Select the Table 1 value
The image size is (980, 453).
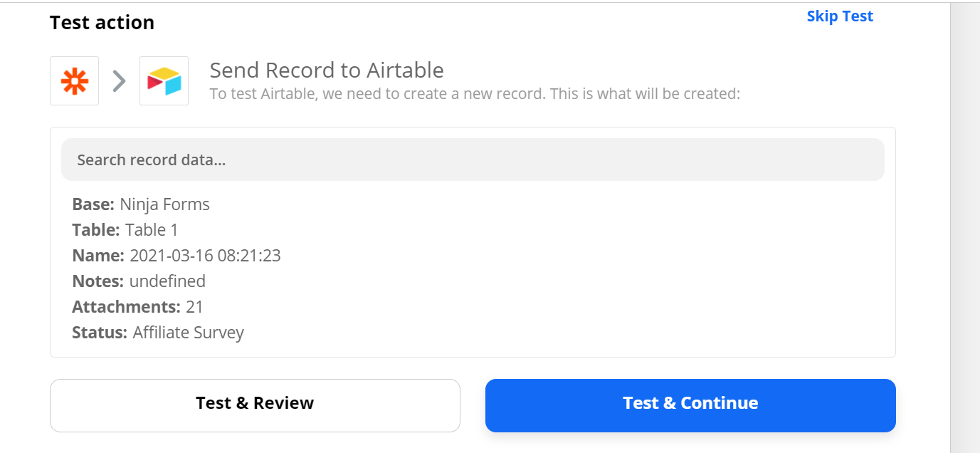pyautogui.click(x=152, y=230)
